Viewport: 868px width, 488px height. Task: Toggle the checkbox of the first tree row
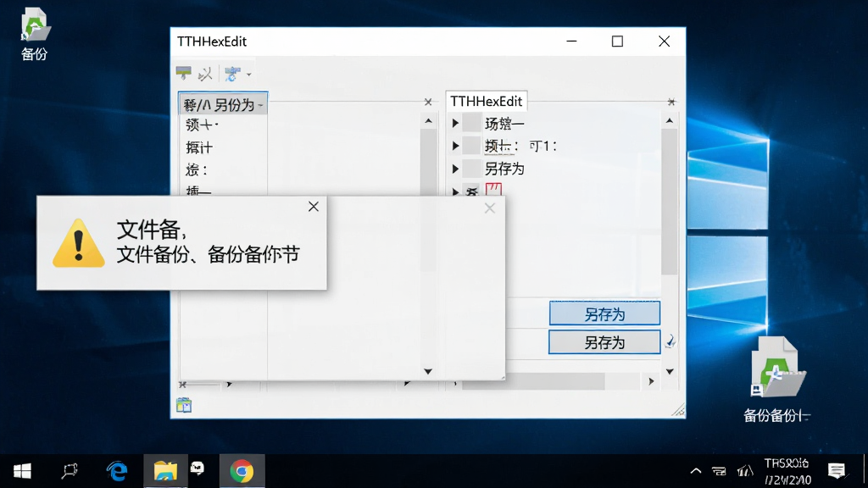pyautogui.click(x=471, y=123)
